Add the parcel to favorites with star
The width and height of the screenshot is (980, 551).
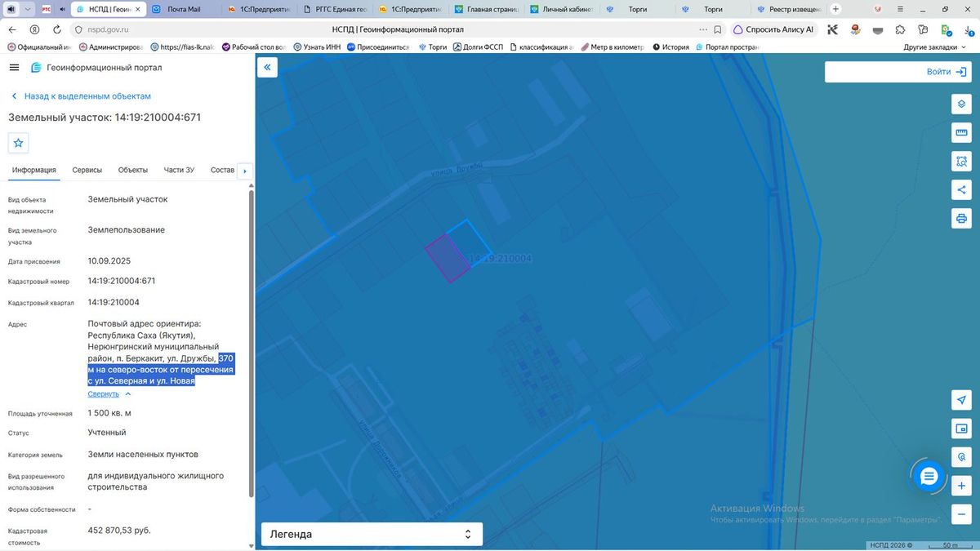tap(19, 143)
